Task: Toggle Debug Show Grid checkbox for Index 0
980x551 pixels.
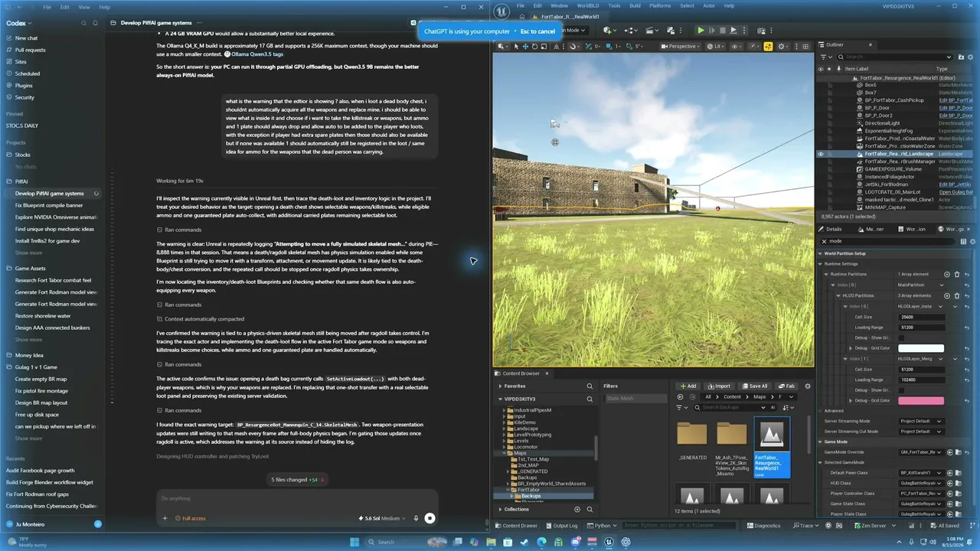Action: pyautogui.click(x=901, y=337)
